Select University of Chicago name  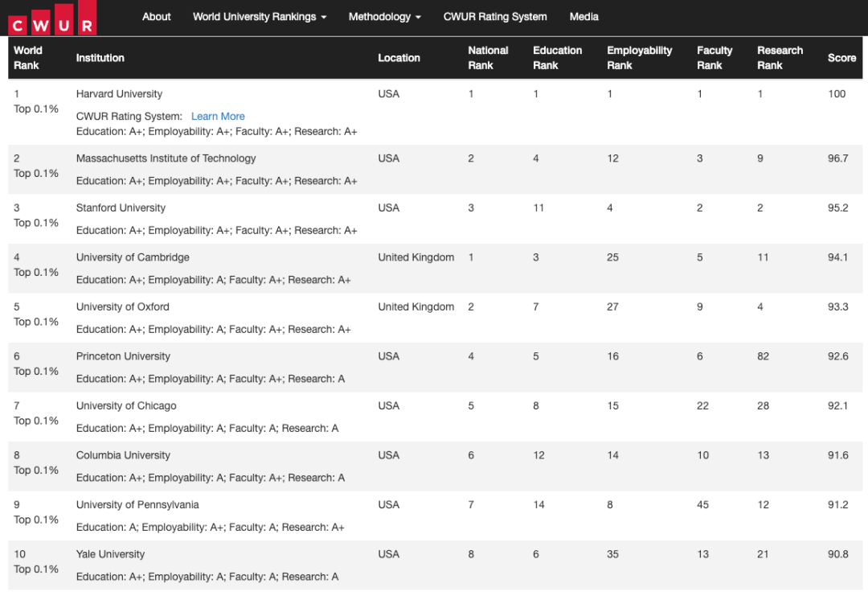(x=126, y=405)
